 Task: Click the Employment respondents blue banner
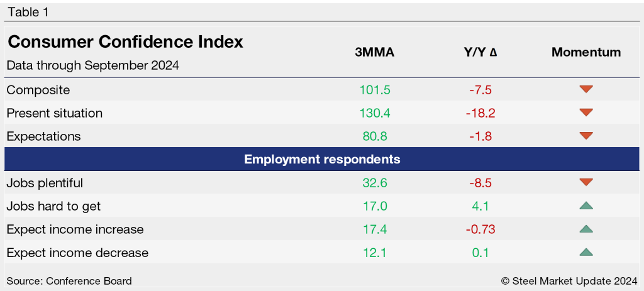click(x=322, y=160)
